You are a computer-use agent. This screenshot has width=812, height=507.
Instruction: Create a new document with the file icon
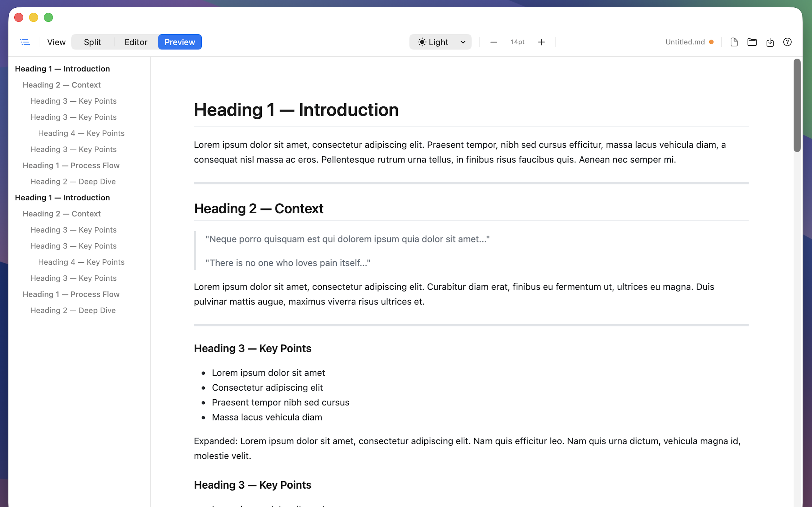(x=734, y=42)
